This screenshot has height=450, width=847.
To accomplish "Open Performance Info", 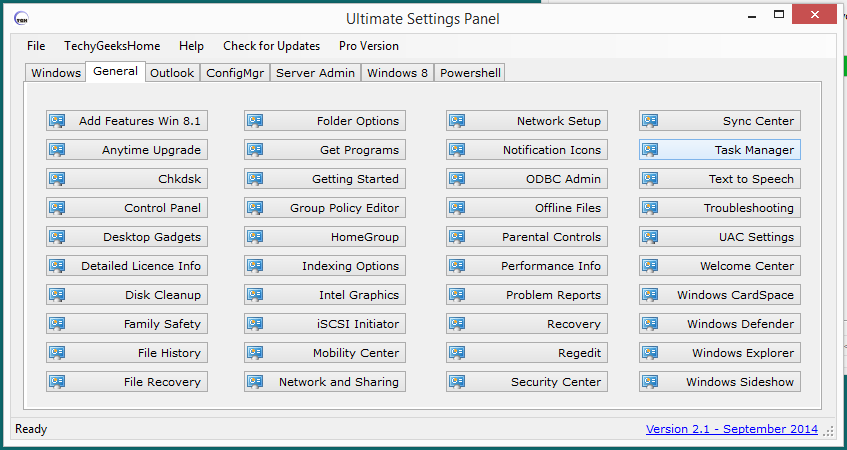I will click(527, 266).
